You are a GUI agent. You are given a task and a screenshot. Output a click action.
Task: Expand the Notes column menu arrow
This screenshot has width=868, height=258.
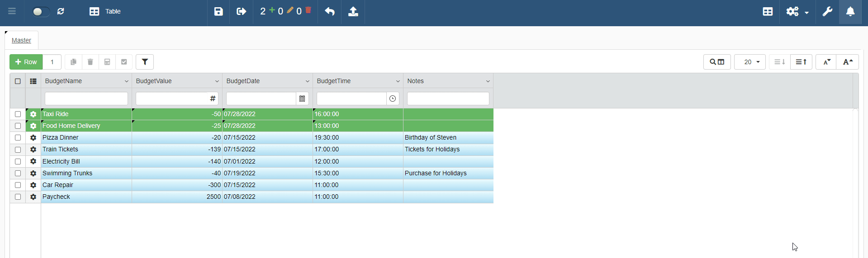tap(488, 81)
